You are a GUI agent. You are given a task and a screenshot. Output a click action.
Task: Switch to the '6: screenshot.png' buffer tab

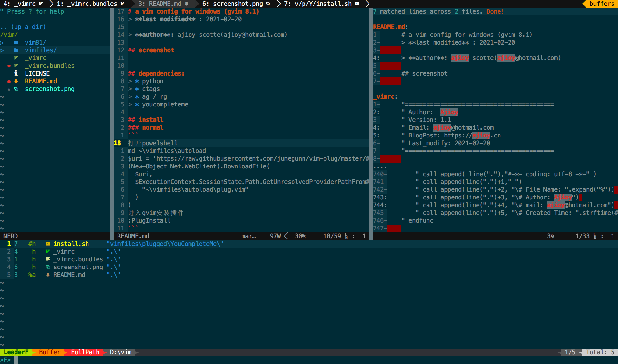[236, 4]
